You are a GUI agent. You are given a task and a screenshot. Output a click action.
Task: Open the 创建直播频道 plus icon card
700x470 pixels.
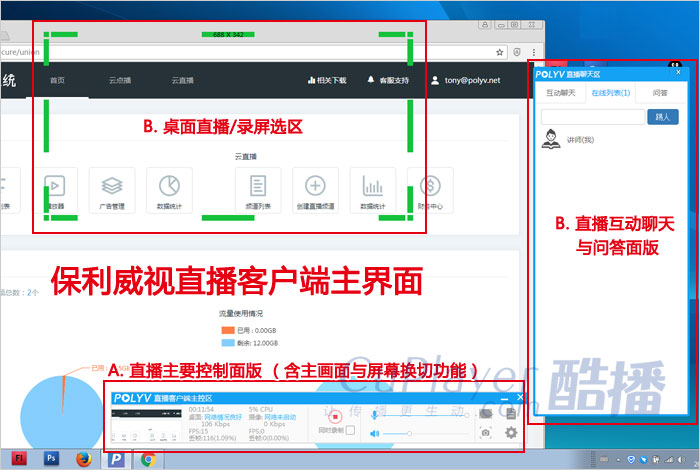point(315,191)
